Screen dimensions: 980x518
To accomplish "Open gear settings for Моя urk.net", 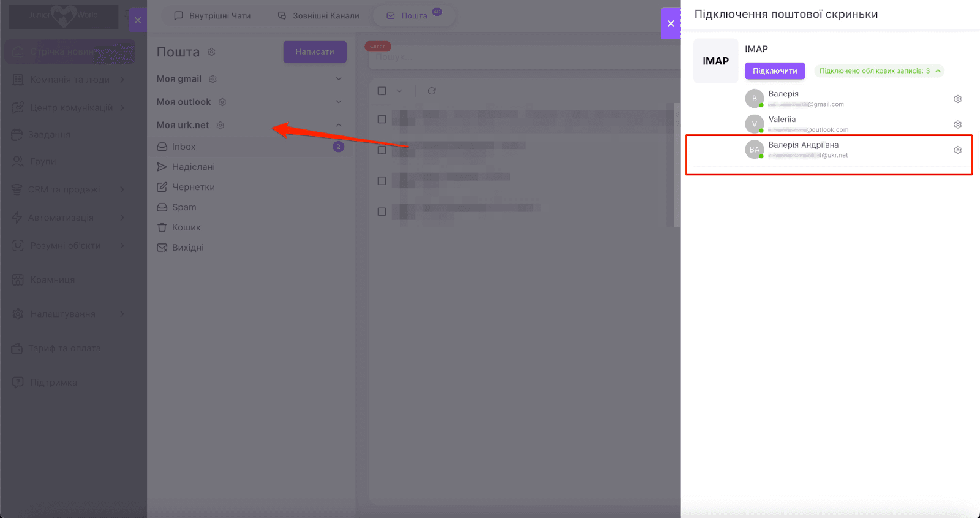I will pos(221,125).
